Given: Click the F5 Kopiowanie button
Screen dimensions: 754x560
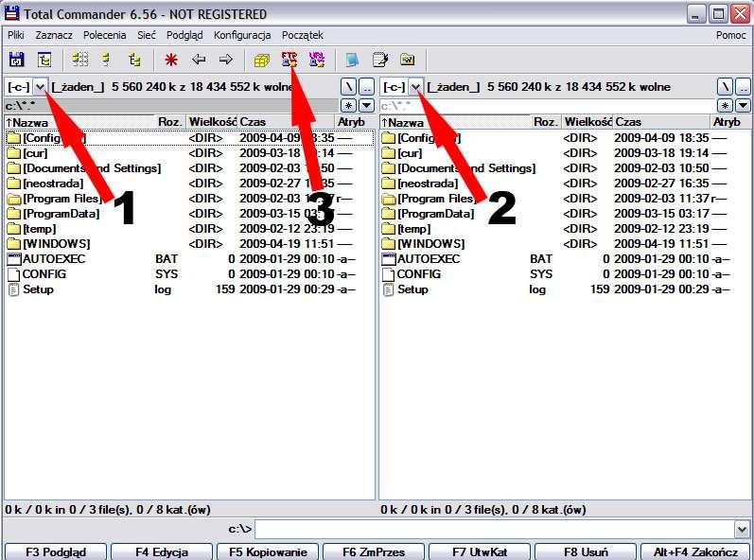Looking at the screenshot, I should tap(268, 551).
